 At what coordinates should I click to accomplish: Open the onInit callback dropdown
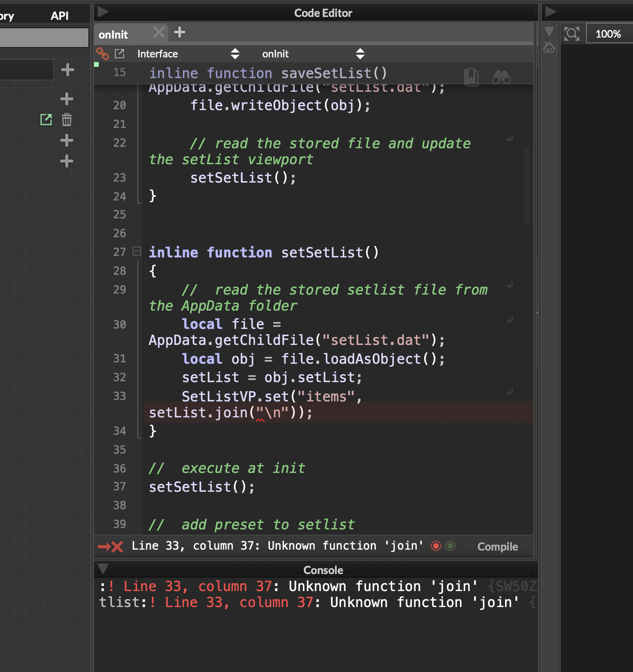pyautogui.click(x=313, y=54)
